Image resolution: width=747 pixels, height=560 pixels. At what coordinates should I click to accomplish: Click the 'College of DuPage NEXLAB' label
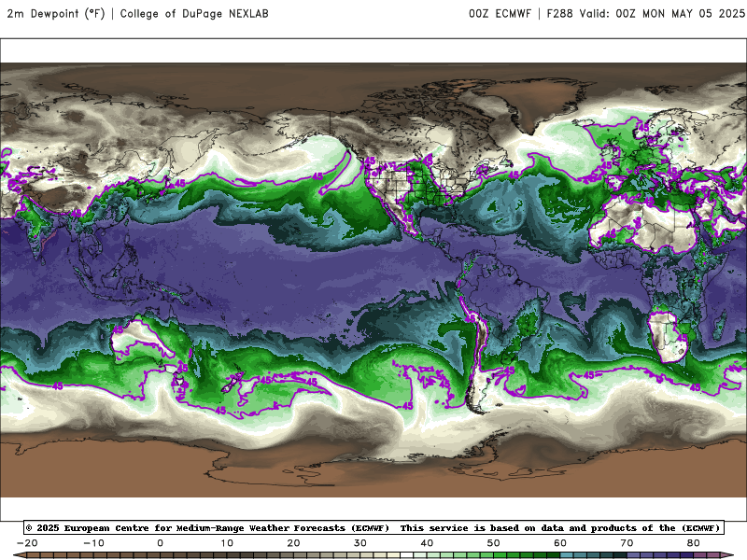[194, 13]
